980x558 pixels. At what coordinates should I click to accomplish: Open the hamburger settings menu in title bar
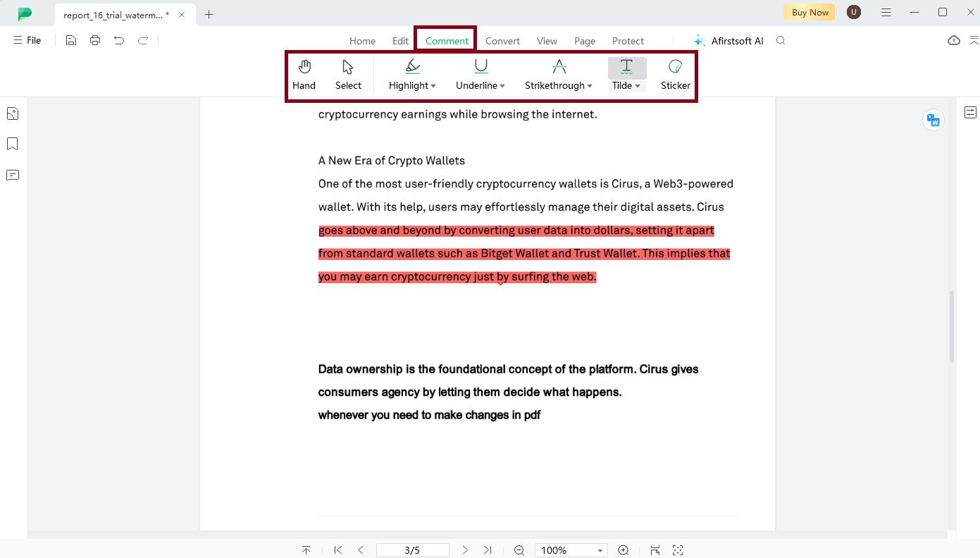pyautogui.click(x=886, y=12)
